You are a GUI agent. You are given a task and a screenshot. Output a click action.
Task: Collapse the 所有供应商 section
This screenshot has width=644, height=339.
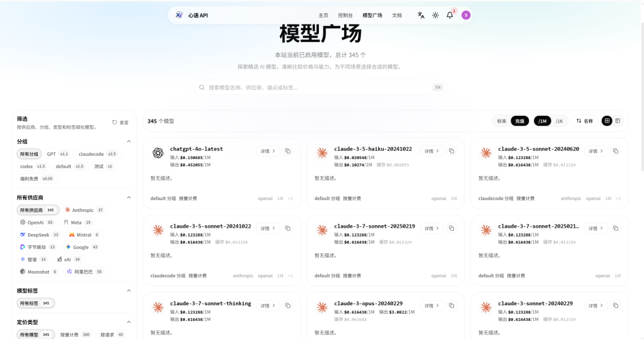tap(128, 197)
